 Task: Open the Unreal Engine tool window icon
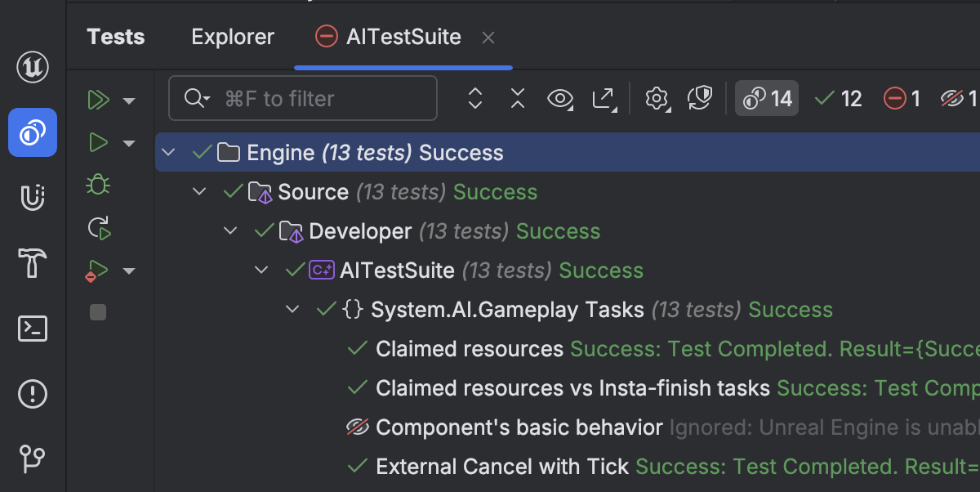click(33, 67)
